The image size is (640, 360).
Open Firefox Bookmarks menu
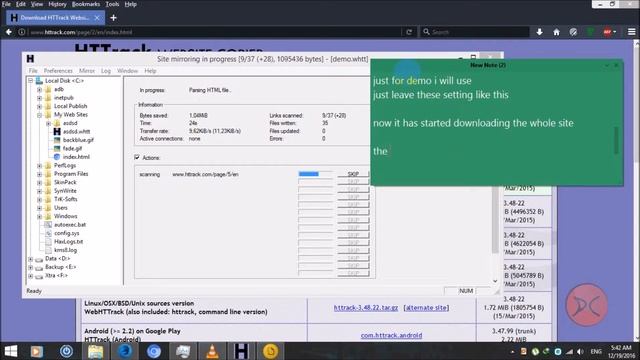[86, 4]
